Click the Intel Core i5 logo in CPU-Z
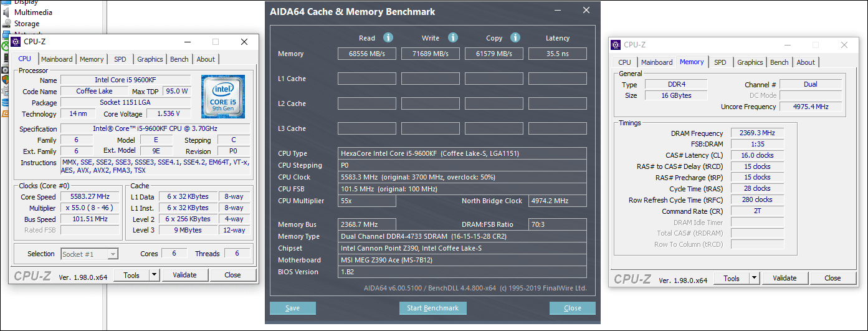Screen dimensions: 868x331 click(223, 97)
